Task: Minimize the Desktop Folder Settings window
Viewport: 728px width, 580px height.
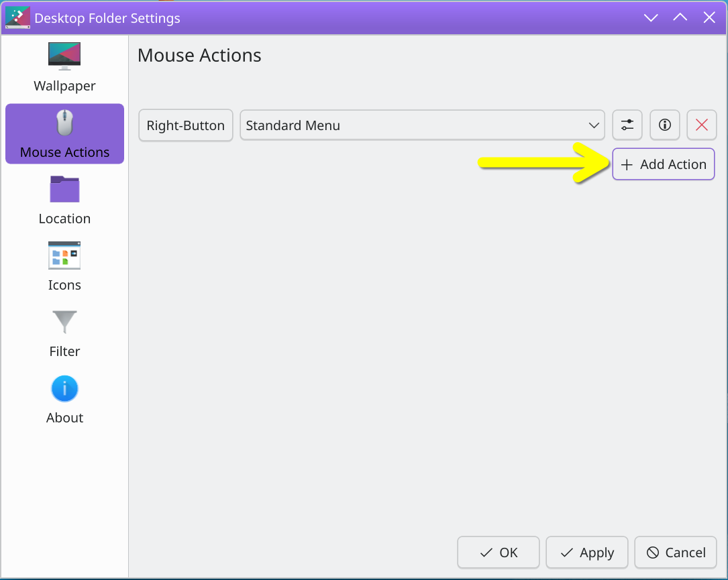Action: [651, 17]
